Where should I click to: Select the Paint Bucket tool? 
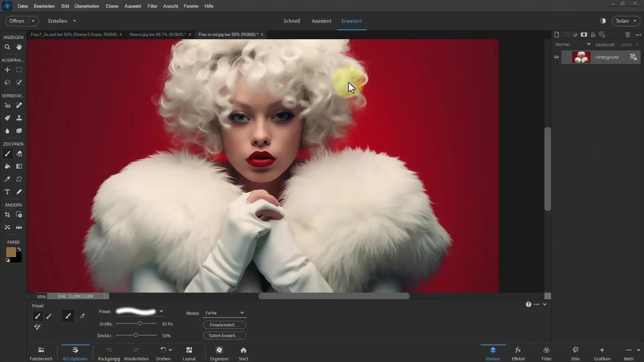7,167
